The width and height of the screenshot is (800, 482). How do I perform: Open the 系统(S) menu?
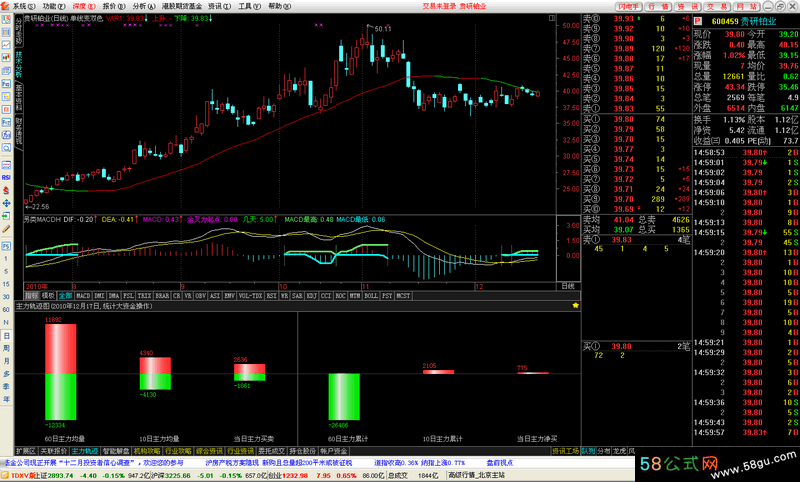[x=24, y=6]
